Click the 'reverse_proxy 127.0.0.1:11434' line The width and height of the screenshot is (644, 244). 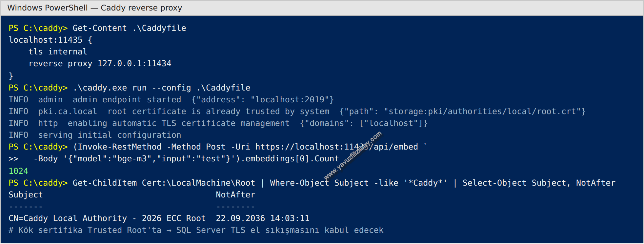click(x=100, y=64)
